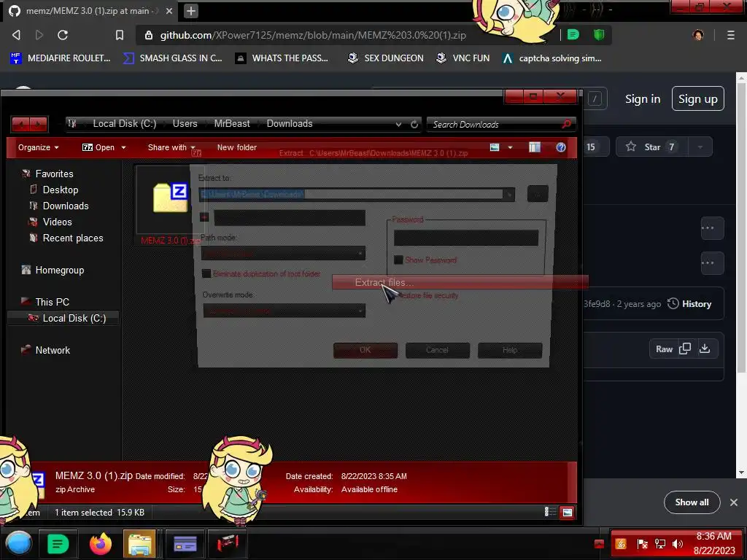
Task: Click Extract files... context menu entry
Action: [460, 282]
